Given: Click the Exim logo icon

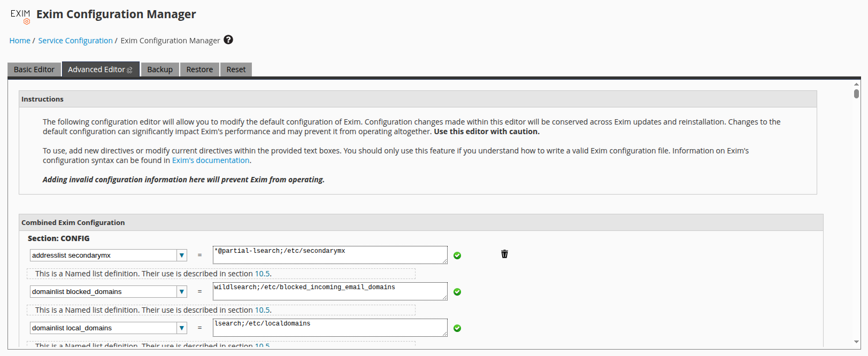Looking at the screenshot, I should pyautogui.click(x=20, y=17).
